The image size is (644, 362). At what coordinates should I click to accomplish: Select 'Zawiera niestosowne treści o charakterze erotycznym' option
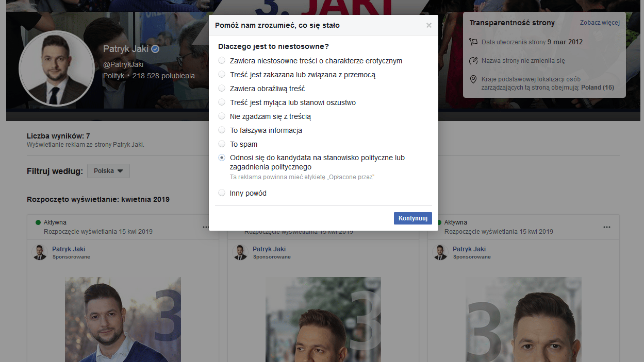[x=222, y=61]
